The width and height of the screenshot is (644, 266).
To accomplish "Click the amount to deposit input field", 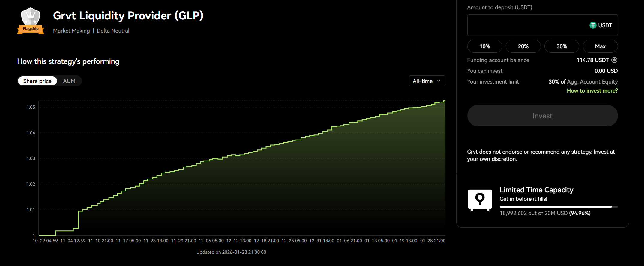I will [542, 25].
